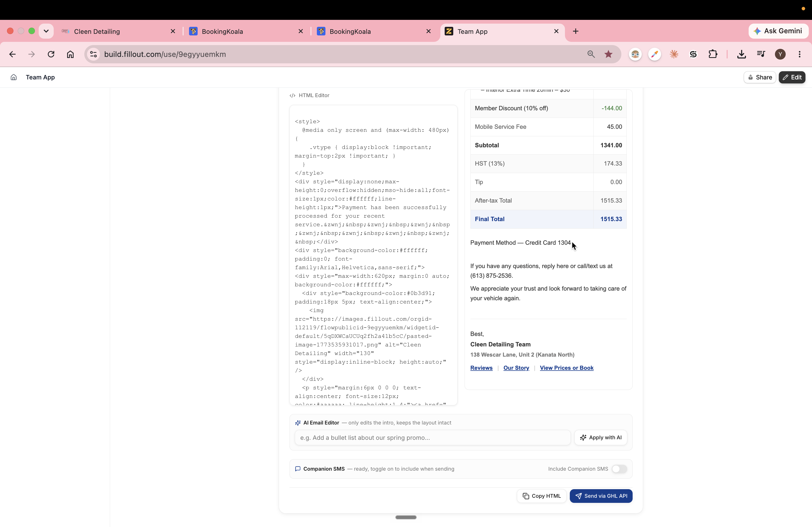View site information icon in address bar

coord(93,54)
